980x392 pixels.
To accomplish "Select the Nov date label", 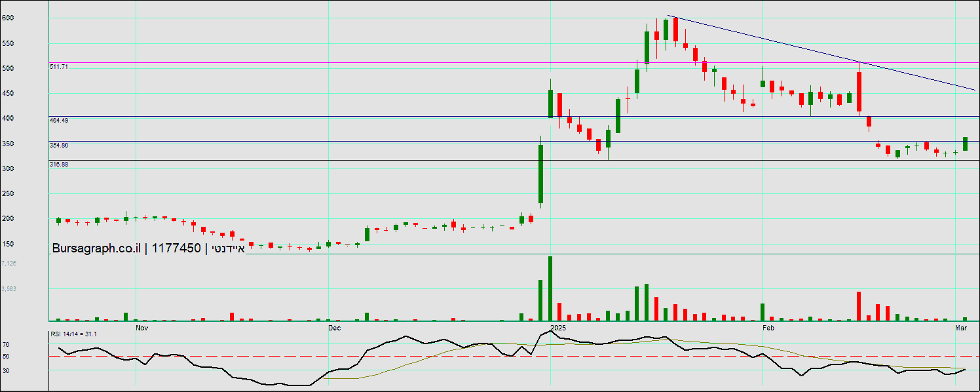I will [x=141, y=326].
